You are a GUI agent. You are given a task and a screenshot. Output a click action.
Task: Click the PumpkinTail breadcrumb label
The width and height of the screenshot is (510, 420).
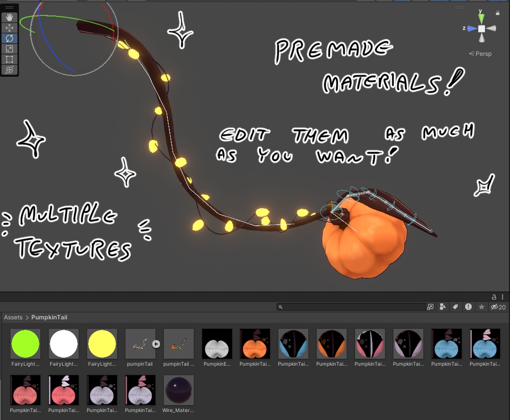(49, 317)
